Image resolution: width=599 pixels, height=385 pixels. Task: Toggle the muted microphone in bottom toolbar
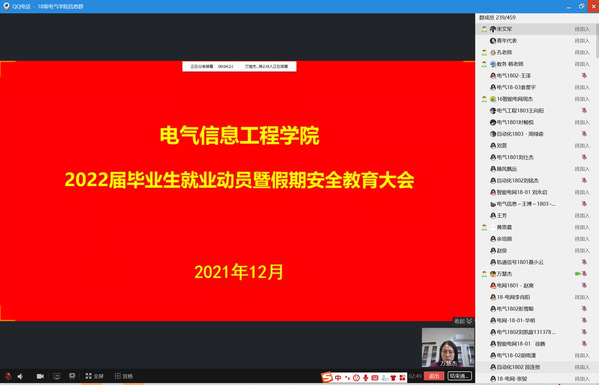[8, 376]
